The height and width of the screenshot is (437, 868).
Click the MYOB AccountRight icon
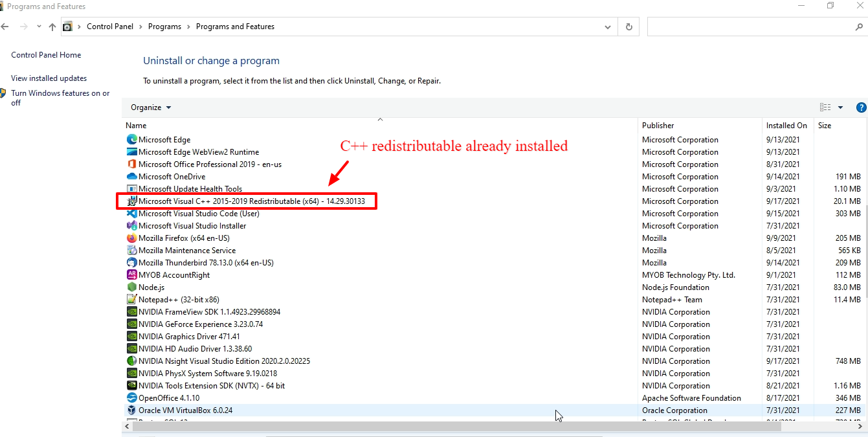pos(132,275)
